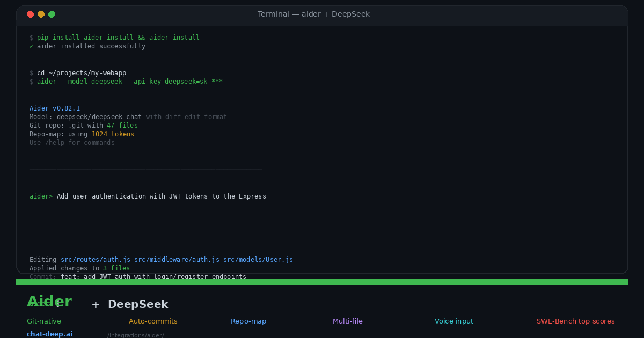Toggle the SWE-Bench top scores badge
Image resolution: width=644 pixels, height=338 pixels.
coord(576,321)
